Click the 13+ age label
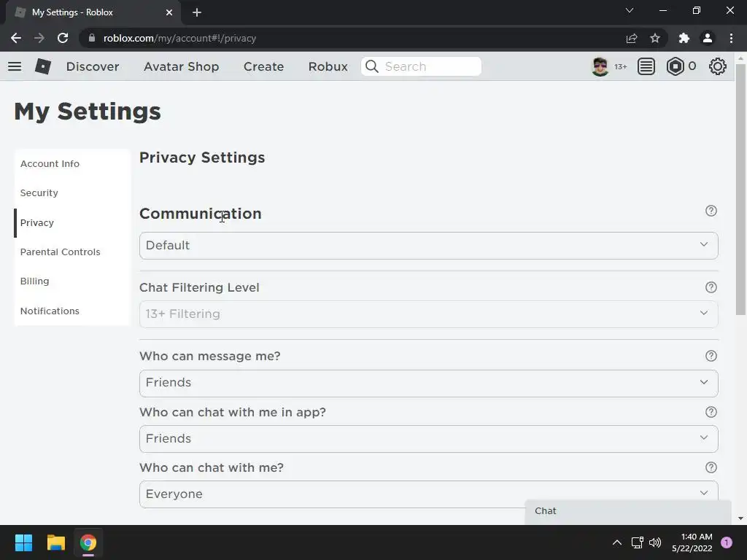 coord(620,66)
